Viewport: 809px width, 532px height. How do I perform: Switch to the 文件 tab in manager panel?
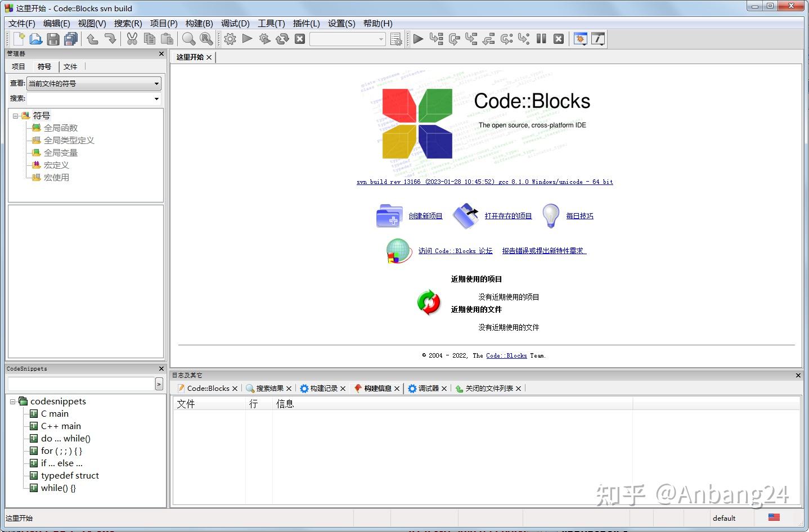coord(70,66)
